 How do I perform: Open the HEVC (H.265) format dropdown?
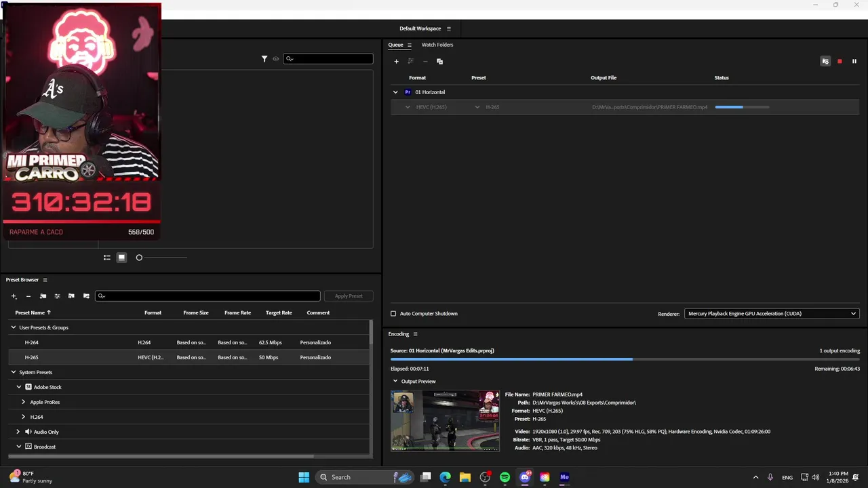[x=408, y=107]
